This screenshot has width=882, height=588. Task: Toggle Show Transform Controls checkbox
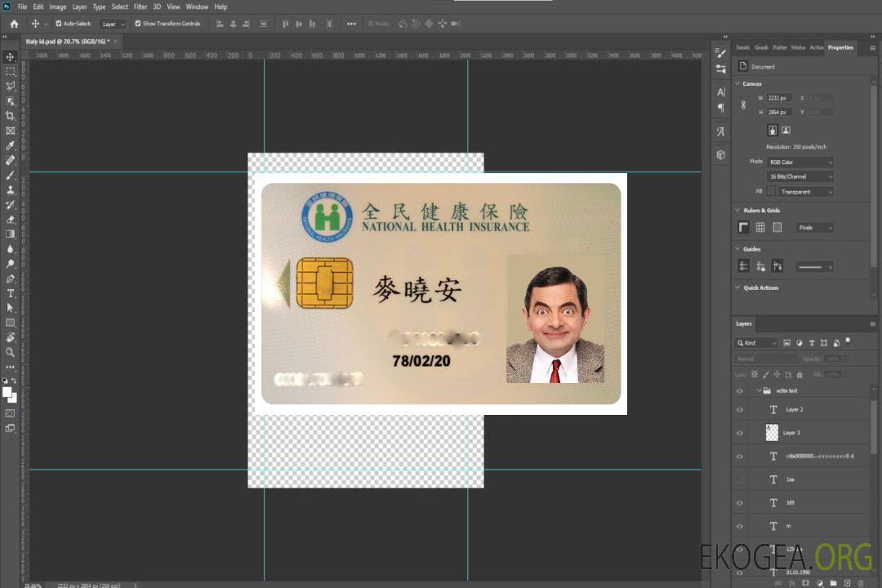138,24
